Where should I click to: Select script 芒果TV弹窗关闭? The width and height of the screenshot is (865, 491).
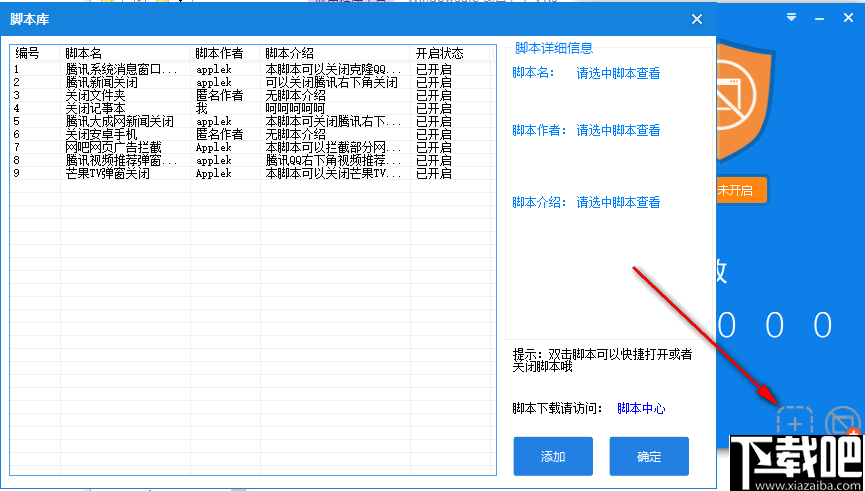pyautogui.click(x=108, y=173)
